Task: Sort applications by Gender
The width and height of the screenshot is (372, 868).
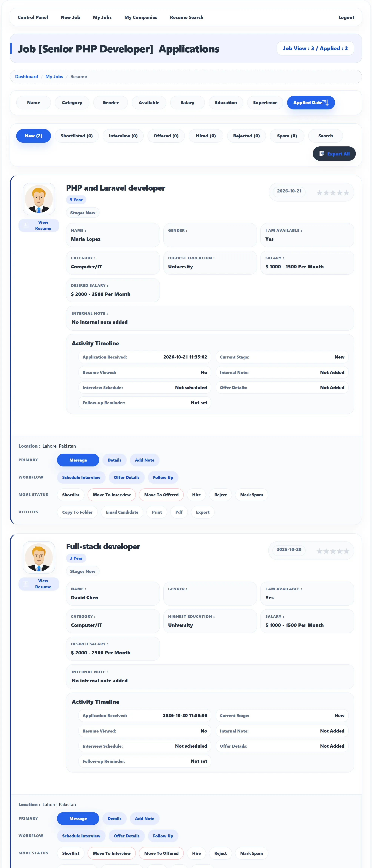Action: [x=111, y=102]
